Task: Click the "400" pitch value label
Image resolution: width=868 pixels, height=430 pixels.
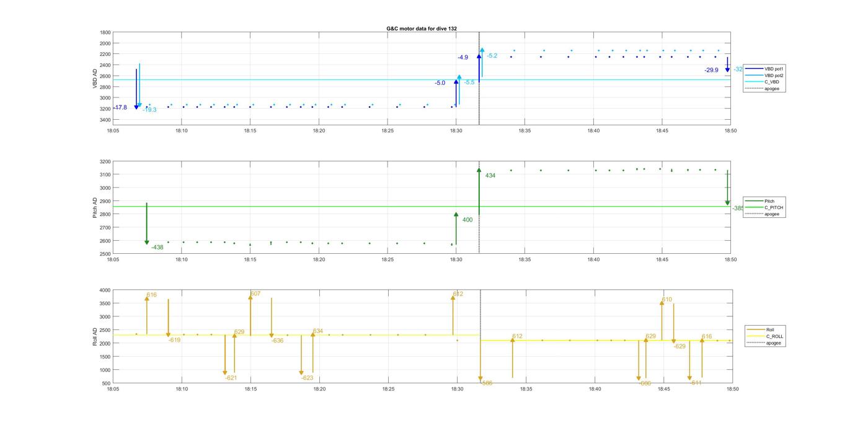Action: click(467, 220)
